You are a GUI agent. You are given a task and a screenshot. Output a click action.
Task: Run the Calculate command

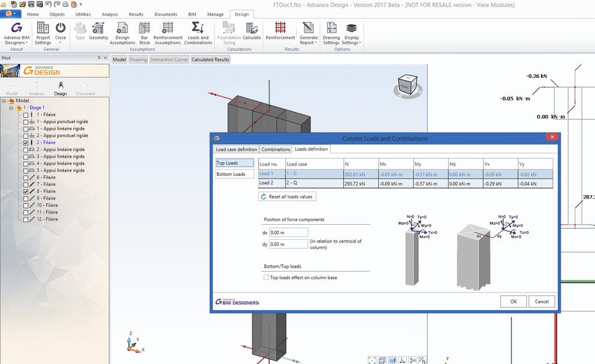click(252, 31)
